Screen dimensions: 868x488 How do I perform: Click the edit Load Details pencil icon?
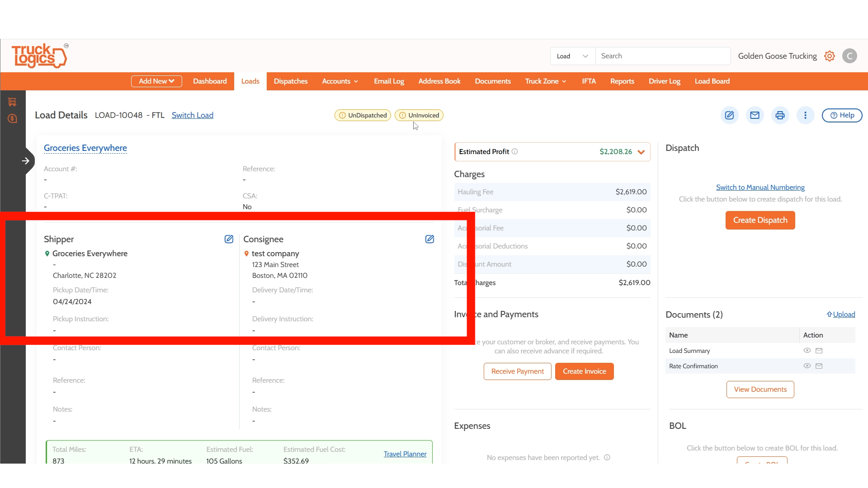(729, 115)
